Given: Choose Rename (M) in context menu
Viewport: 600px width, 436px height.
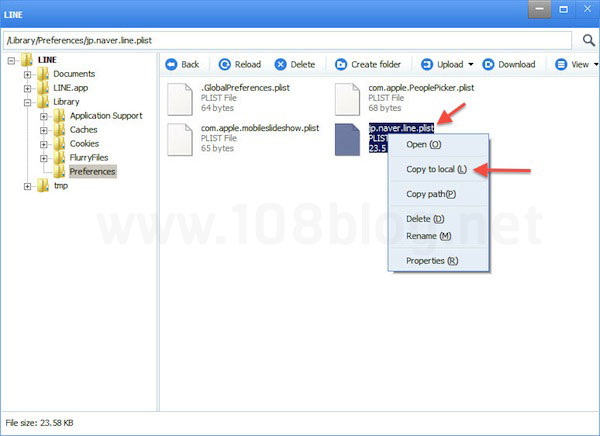Looking at the screenshot, I should coord(439,236).
